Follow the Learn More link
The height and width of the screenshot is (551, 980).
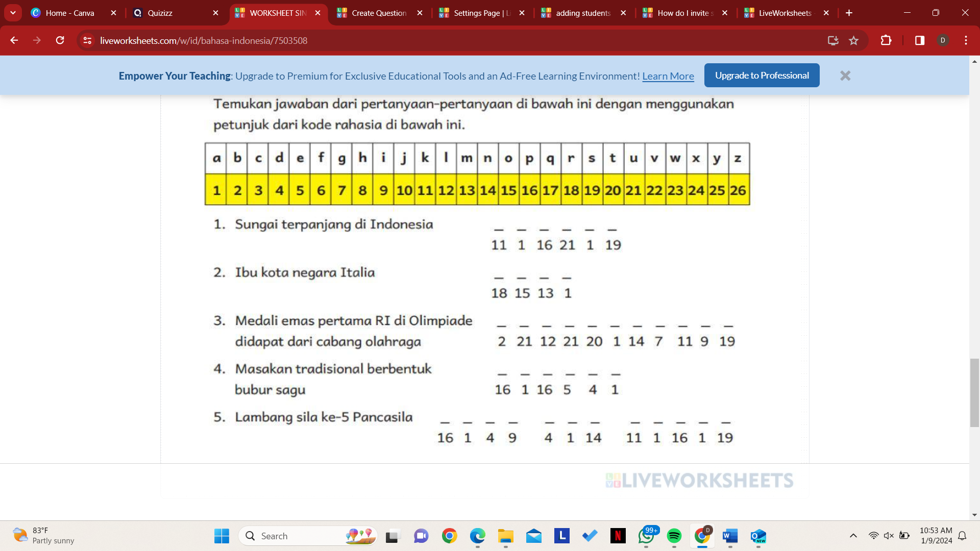(x=668, y=76)
